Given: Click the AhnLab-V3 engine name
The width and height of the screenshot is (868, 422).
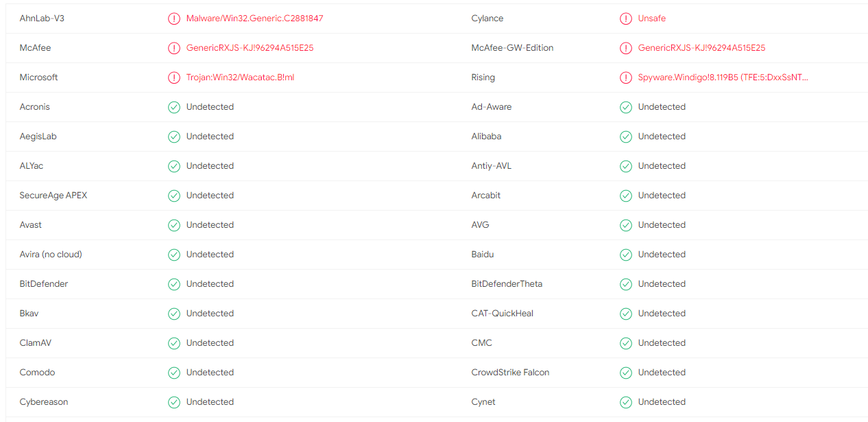Looking at the screenshot, I should [x=42, y=19].
